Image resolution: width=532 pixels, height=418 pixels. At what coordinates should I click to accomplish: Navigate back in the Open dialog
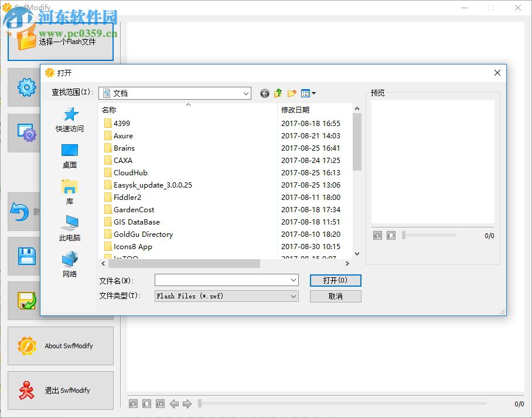265,93
